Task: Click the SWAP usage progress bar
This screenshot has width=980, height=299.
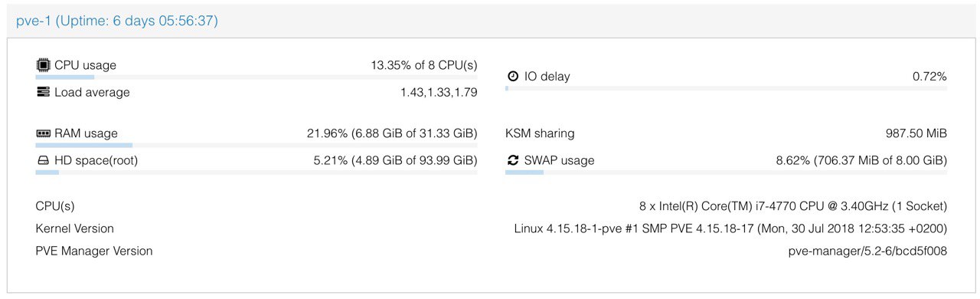Action: [726, 172]
